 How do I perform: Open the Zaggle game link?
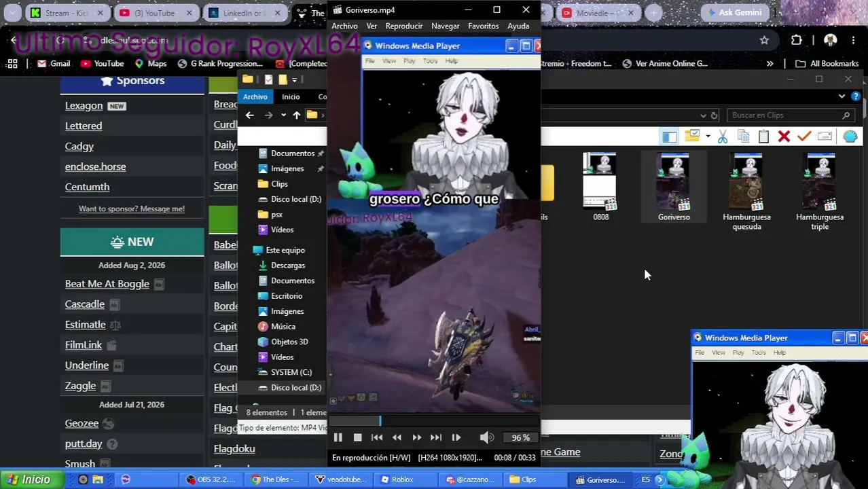point(80,386)
